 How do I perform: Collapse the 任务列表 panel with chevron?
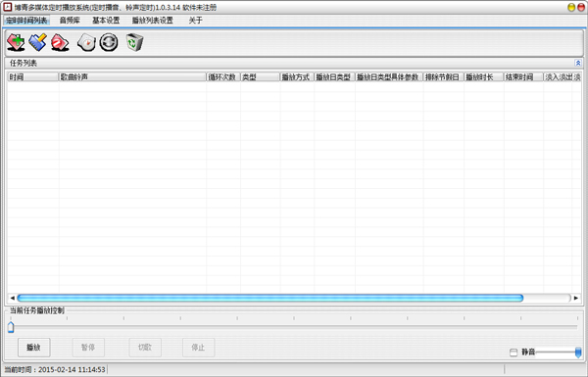pyautogui.click(x=578, y=63)
